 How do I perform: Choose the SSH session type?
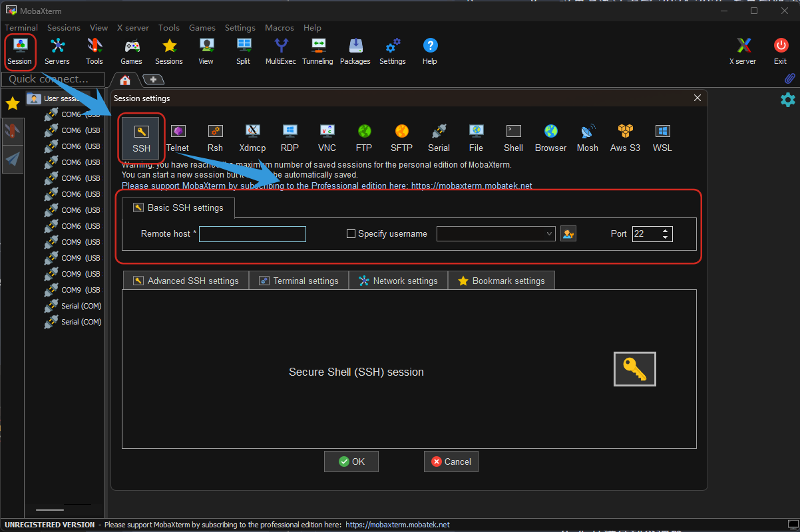(141, 138)
